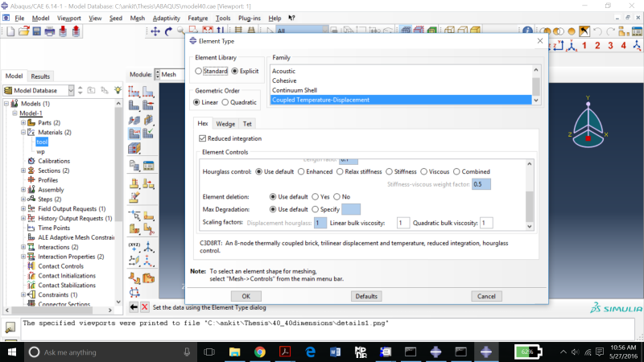Collapse the Materials (2) tree node
The image size is (644, 362).
pos(23,132)
